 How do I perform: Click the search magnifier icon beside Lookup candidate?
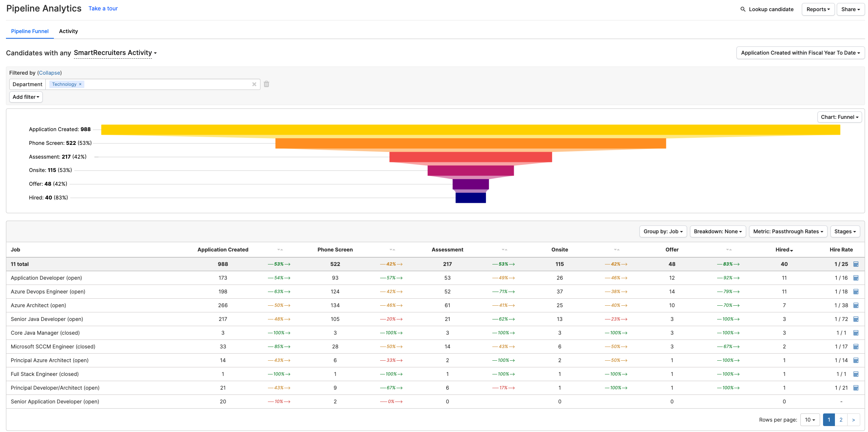point(743,9)
